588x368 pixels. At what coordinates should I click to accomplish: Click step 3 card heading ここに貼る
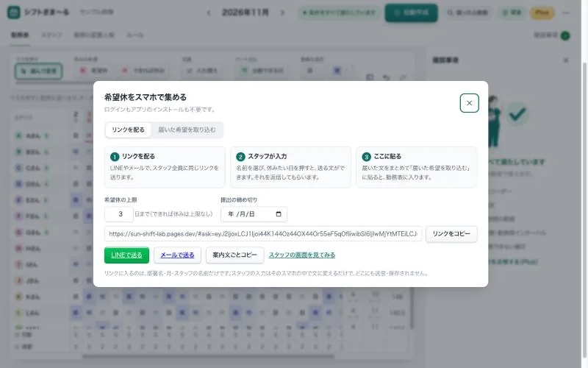coord(387,156)
